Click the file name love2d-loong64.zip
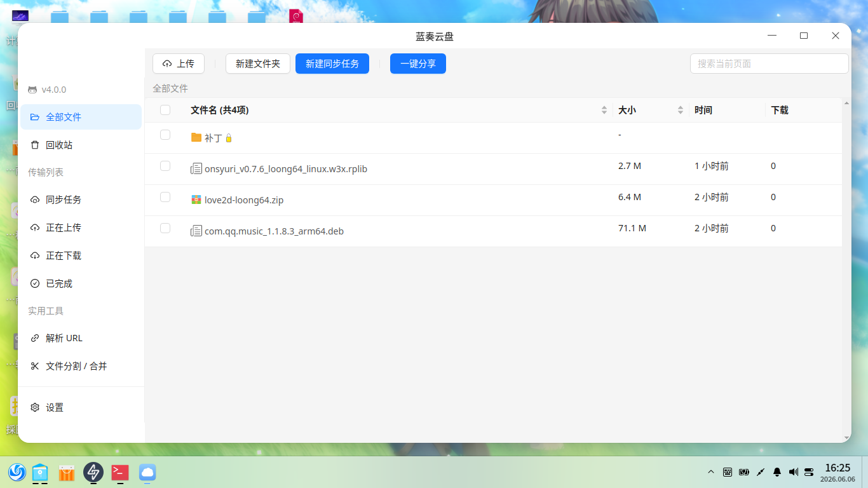This screenshot has width=868, height=488. pos(244,200)
